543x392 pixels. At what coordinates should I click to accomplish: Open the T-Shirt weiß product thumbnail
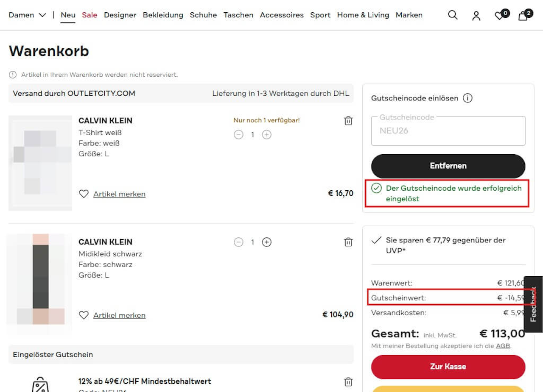[40, 163]
